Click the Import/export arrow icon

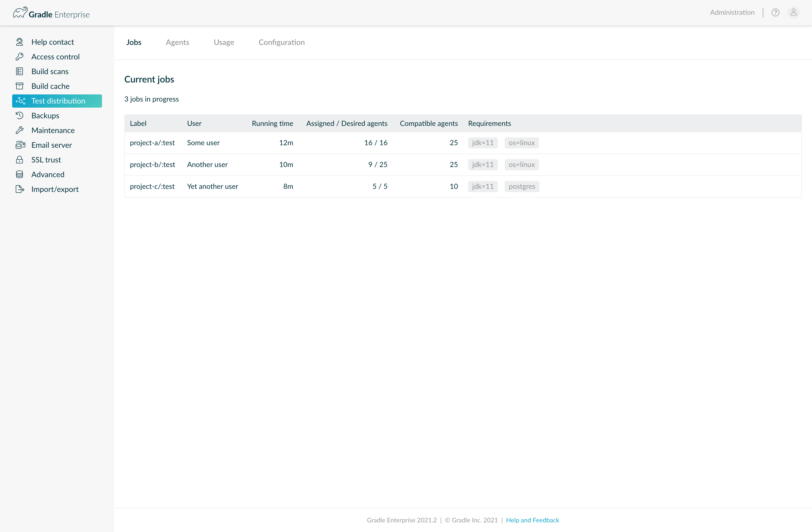point(20,189)
